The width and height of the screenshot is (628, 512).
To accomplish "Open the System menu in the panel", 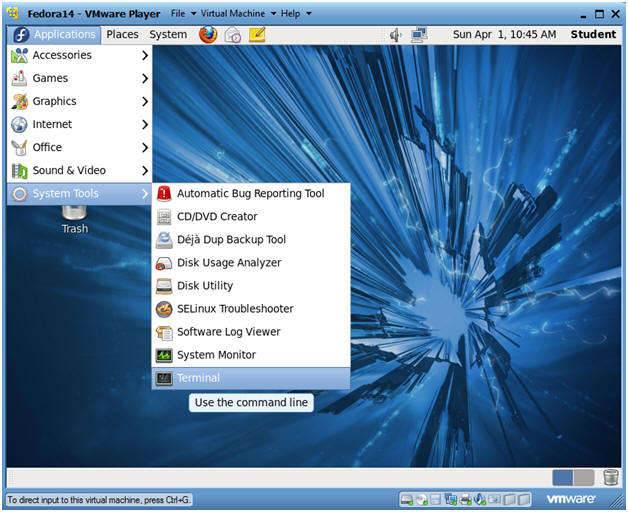I will [x=168, y=35].
